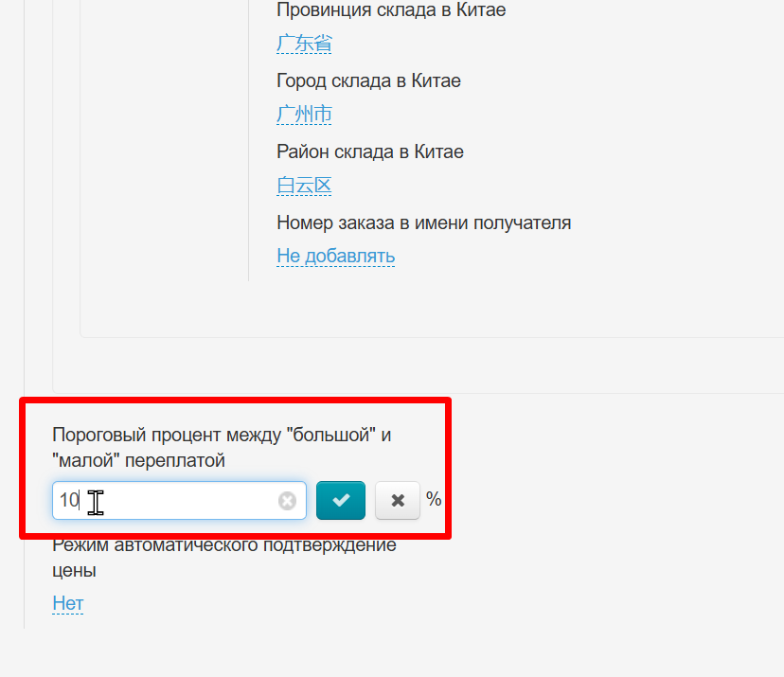Select the "Район склада в Китае" label
Viewport: 784px width, 677px height.
click(369, 151)
